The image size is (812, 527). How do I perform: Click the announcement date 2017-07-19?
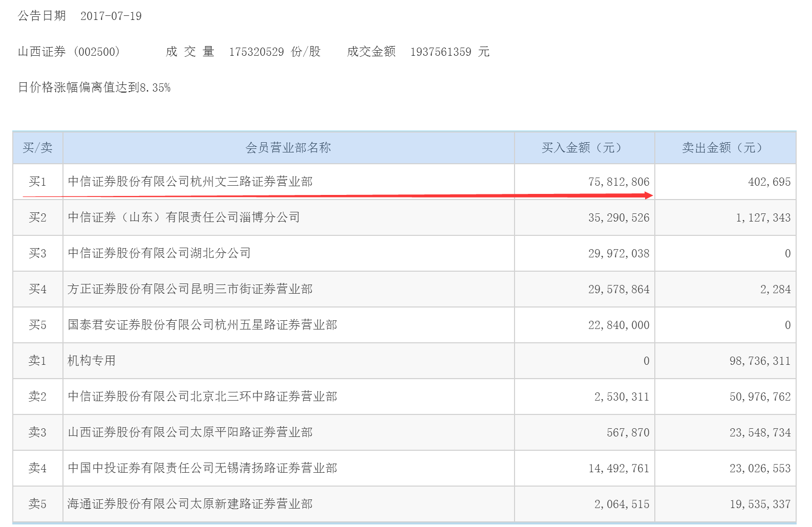[111, 16]
